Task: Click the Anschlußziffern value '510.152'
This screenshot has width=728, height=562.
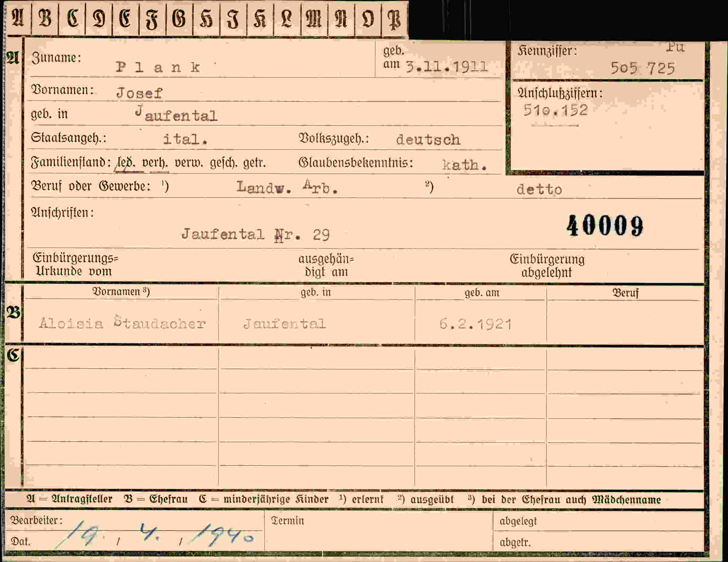Action: point(555,110)
